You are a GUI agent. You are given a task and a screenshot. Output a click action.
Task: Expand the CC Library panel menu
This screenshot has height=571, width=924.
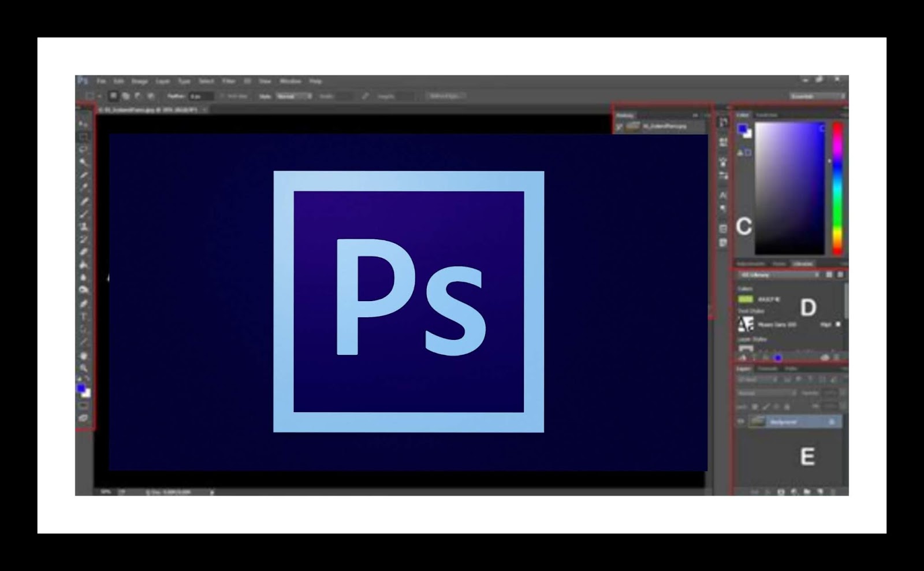point(840,273)
